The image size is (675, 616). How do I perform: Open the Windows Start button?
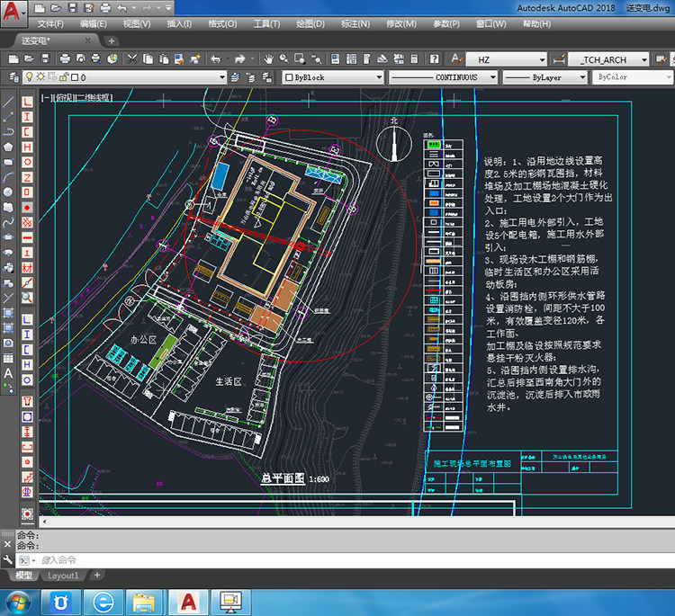click(18, 603)
